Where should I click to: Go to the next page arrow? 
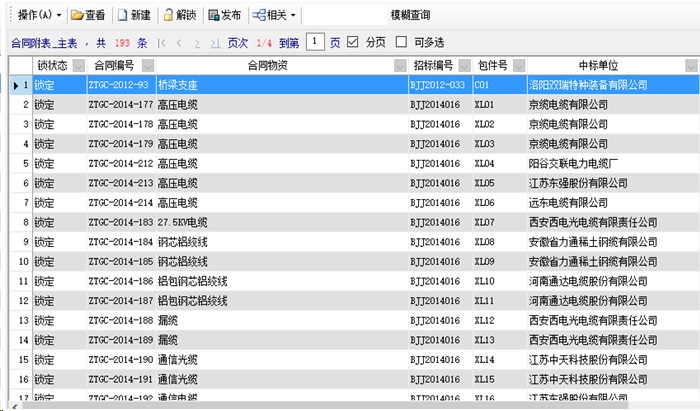point(199,43)
